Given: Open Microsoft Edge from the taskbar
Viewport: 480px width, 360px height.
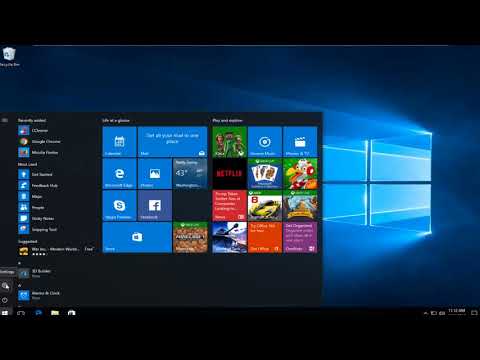Looking at the screenshot, I should point(38,313).
